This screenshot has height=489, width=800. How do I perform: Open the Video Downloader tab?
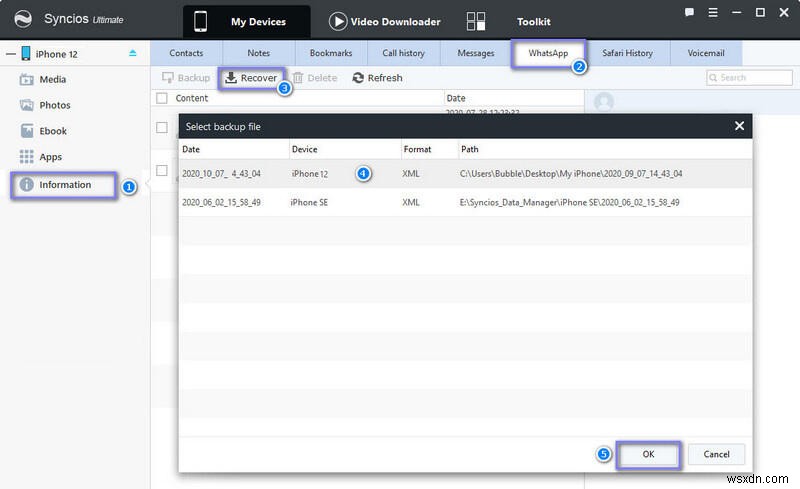coord(385,21)
